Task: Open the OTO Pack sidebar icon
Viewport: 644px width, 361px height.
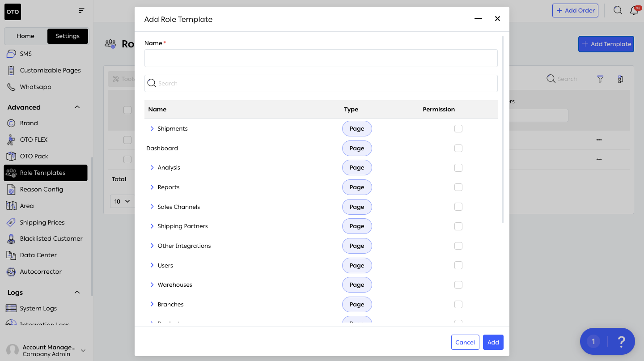Action: coord(12,156)
